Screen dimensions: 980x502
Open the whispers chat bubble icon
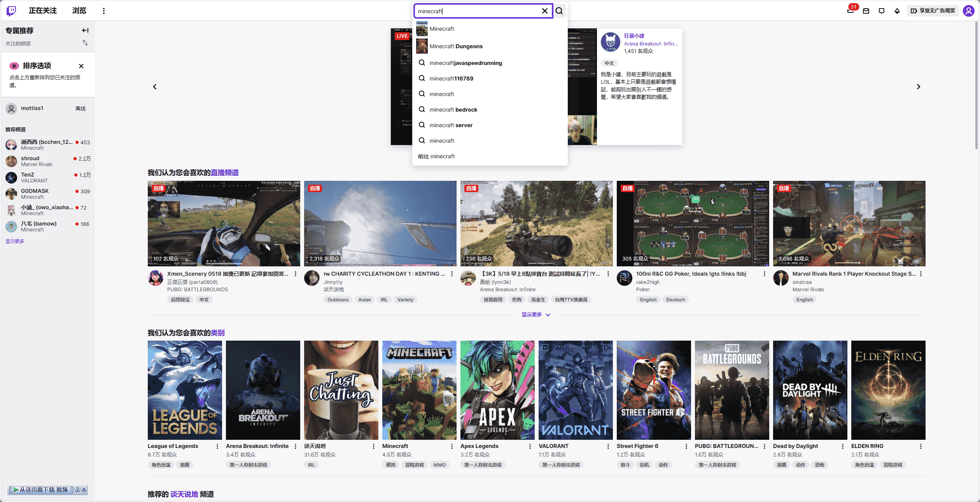[x=881, y=11]
